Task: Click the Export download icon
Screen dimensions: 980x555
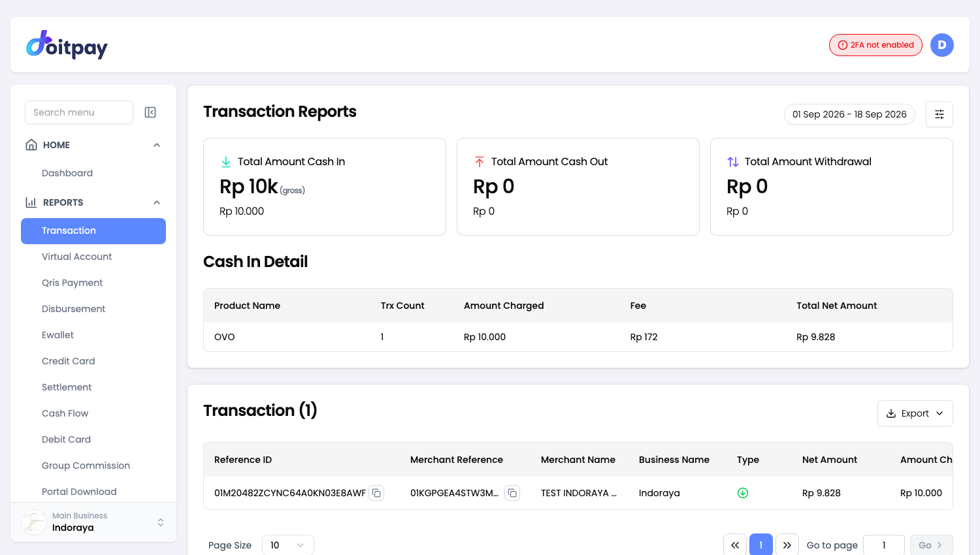Action: point(891,413)
